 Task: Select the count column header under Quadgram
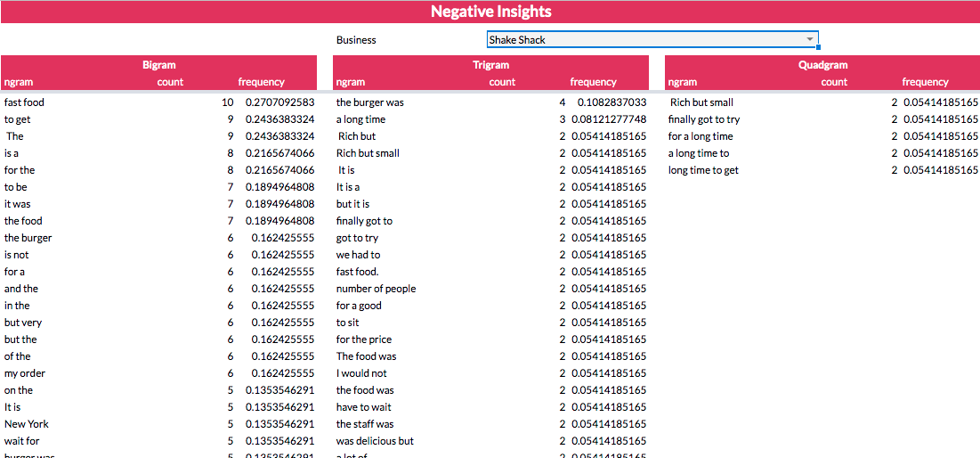834,82
